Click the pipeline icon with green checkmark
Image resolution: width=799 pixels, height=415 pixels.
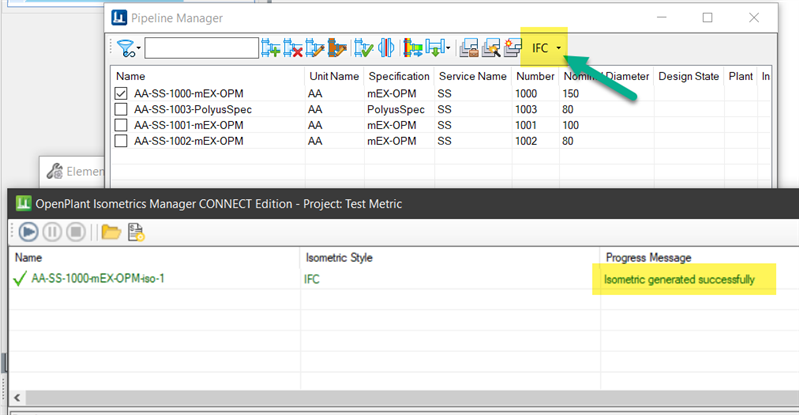pyautogui.click(x=364, y=48)
